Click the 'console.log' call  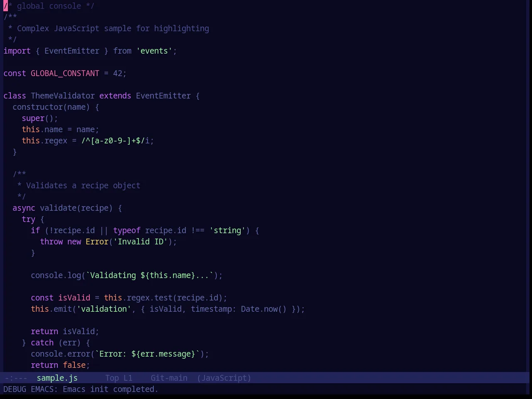56,275
